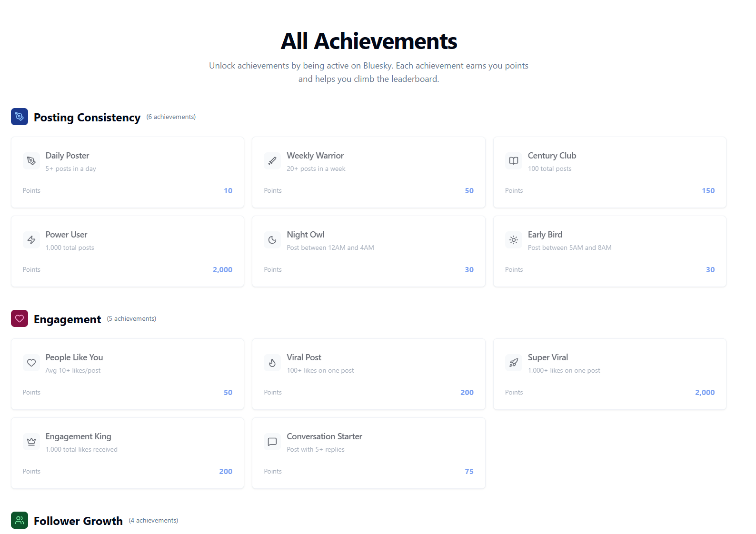Select the Early Bird title
The height and width of the screenshot is (534, 756).
point(545,235)
